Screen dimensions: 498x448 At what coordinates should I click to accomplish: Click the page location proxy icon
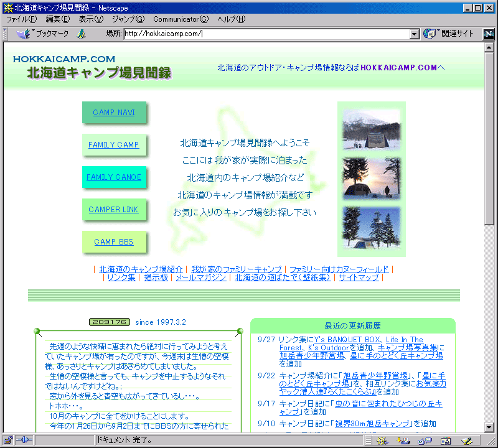(x=82, y=34)
